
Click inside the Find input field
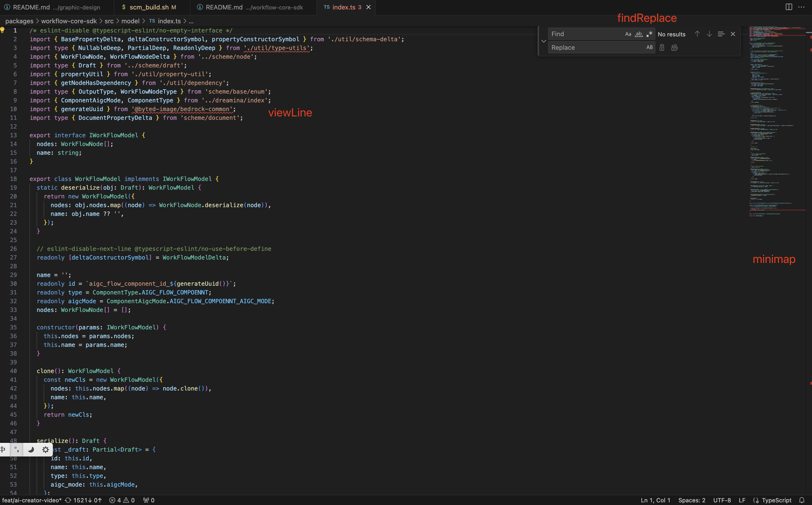[584, 34]
